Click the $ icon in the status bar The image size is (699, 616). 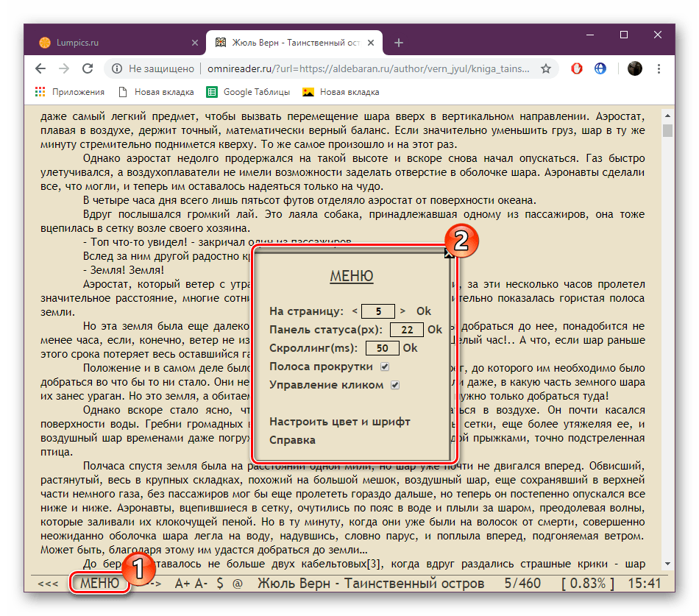pos(221,583)
